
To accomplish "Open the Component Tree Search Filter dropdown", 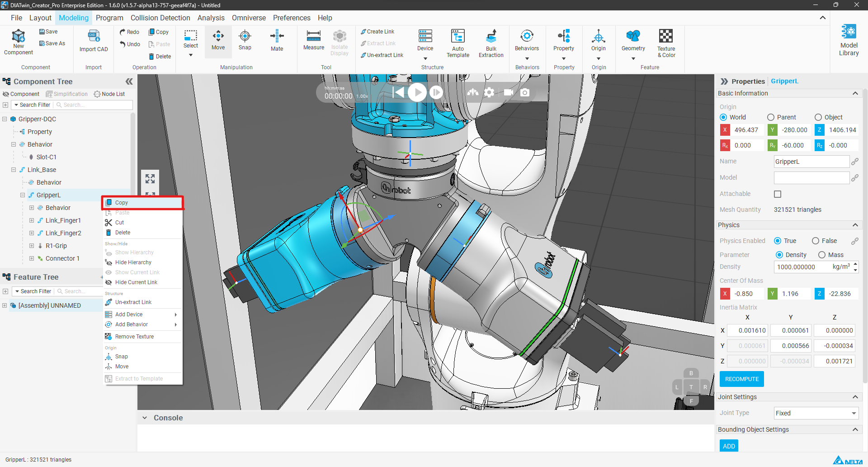I will (x=32, y=105).
